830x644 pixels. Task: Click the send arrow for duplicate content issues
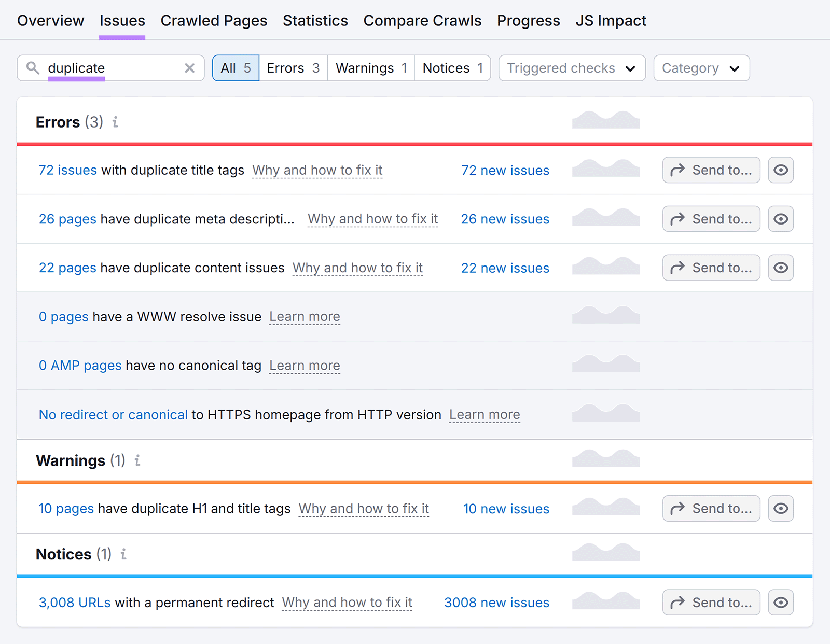[x=677, y=268]
